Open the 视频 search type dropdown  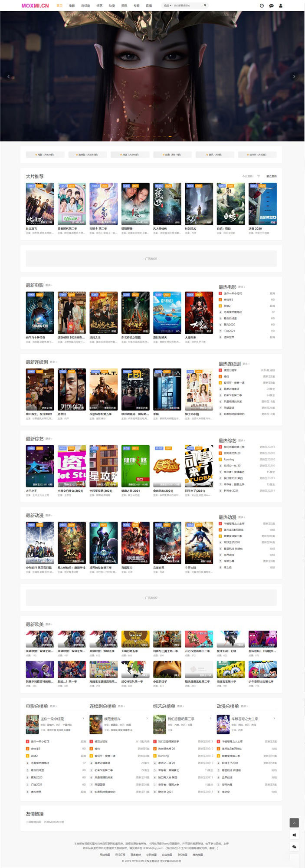coord(167,6)
